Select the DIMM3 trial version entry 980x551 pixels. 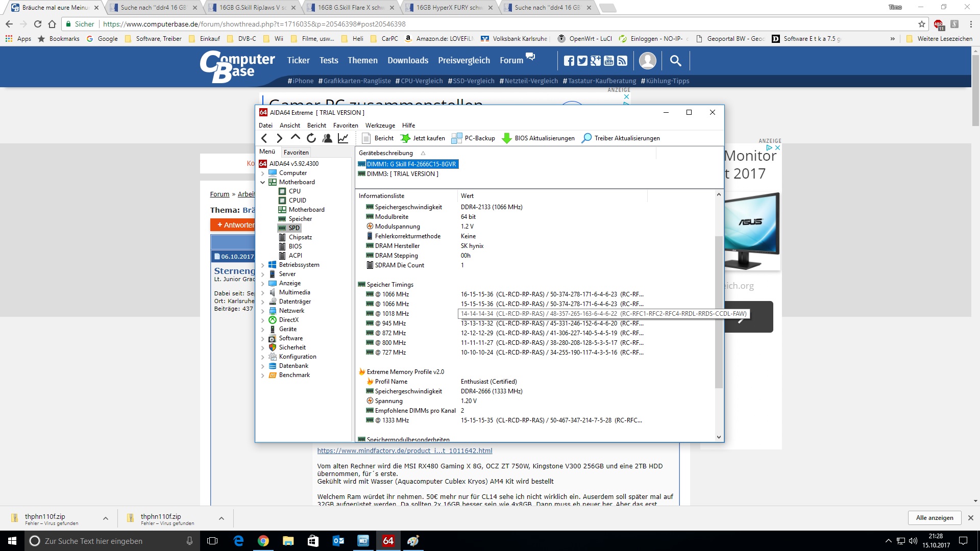[x=402, y=174]
